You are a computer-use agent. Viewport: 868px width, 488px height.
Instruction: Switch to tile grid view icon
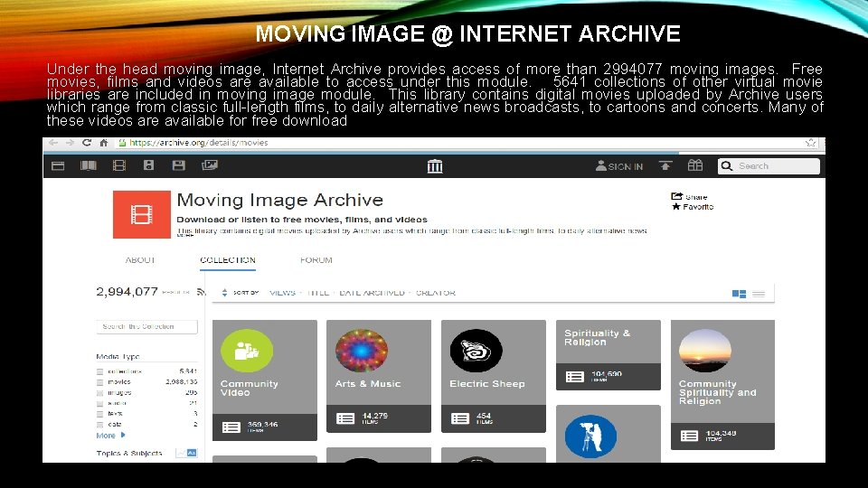pos(739,294)
